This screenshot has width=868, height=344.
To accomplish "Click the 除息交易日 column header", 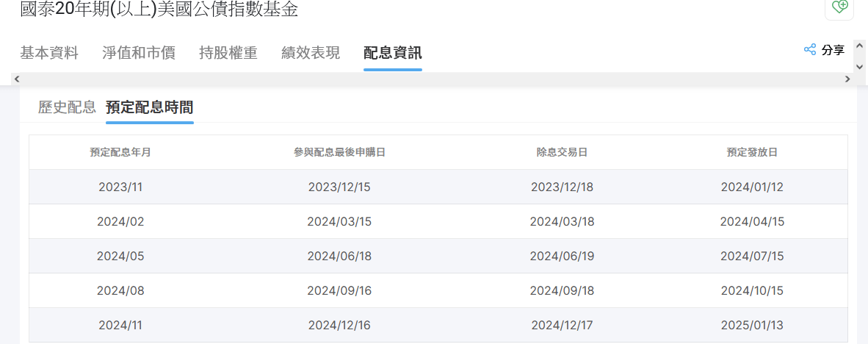I will (x=562, y=153).
